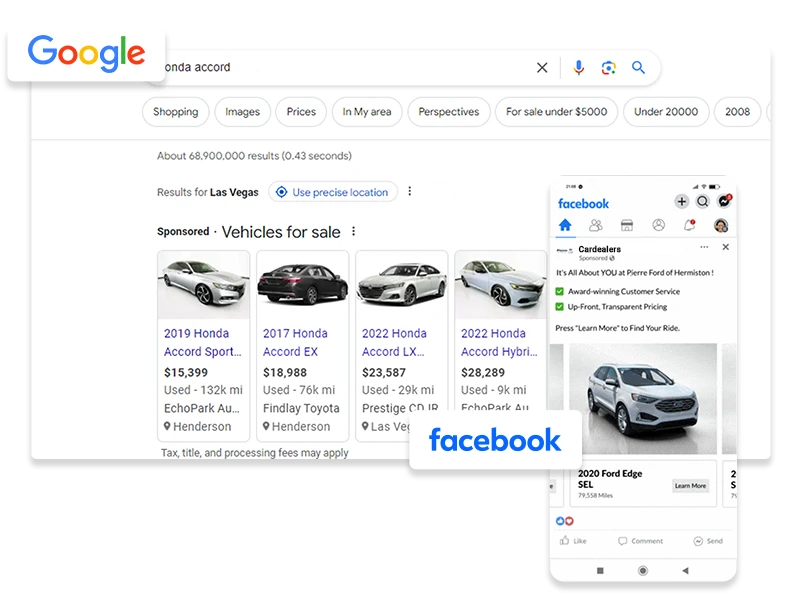Viewport: 800px width, 600px height.
Task: Click the 2019 Honda Accord car photo
Action: pos(204,285)
